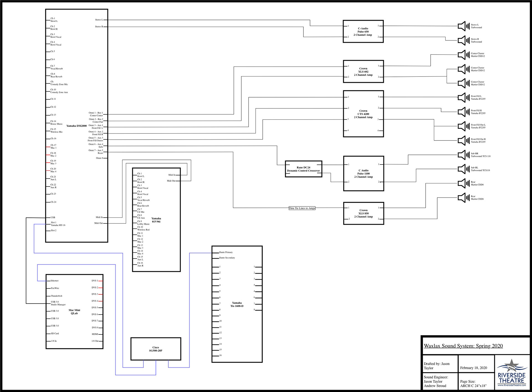Select Omni 1 - Bus 1 Center Center
Viewport: 532px width, 392px height.
click(x=96, y=114)
